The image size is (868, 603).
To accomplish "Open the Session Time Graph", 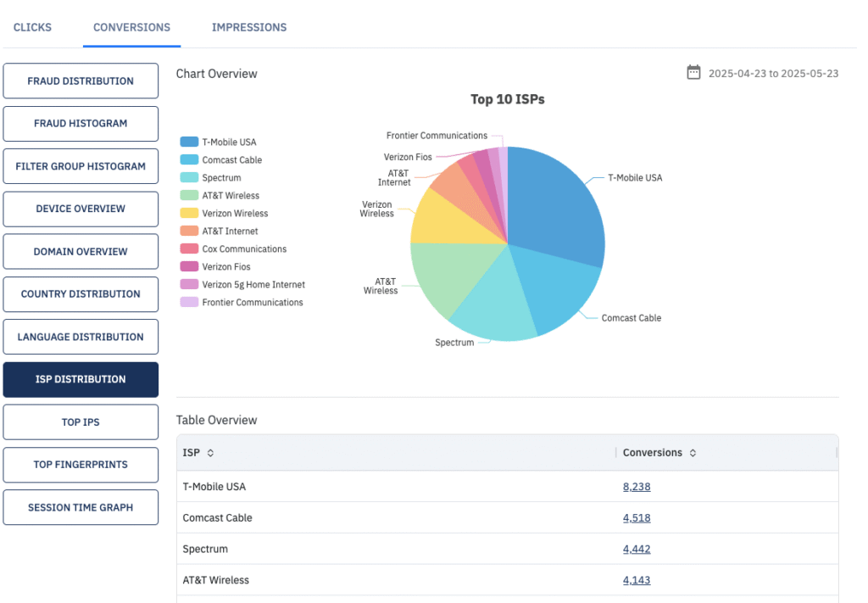I will [x=81, y=507].
